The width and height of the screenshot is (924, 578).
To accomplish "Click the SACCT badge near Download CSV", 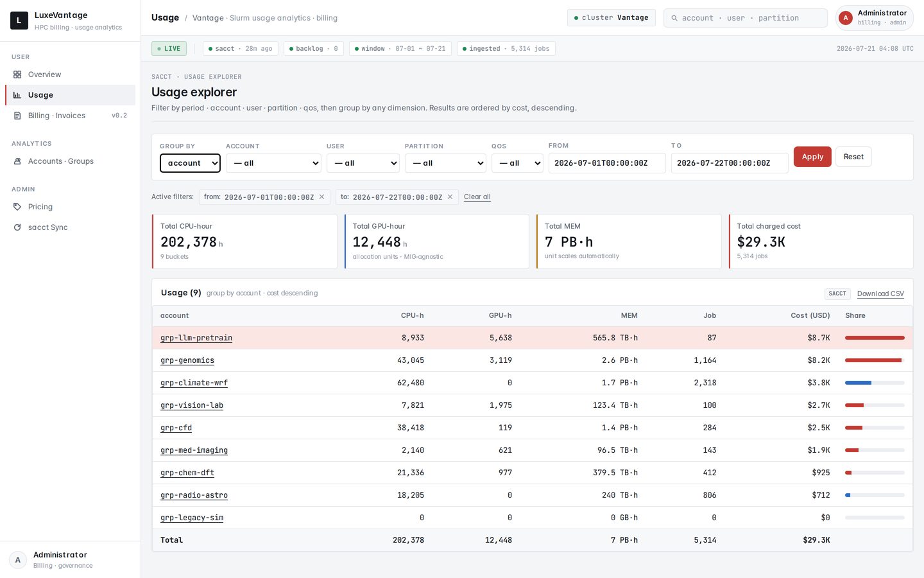I will click(837, 293).
